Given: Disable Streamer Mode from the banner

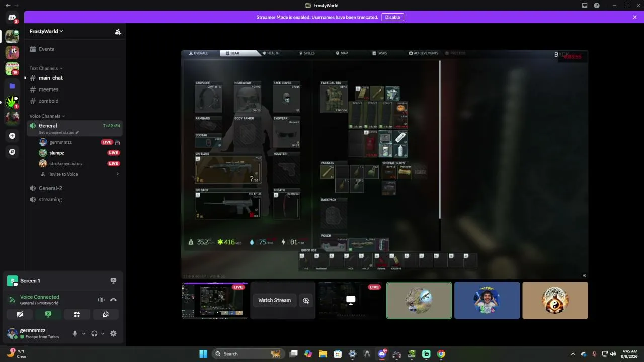Looking at the screenshot, I should pyautogui.click(x=392, y=17).
